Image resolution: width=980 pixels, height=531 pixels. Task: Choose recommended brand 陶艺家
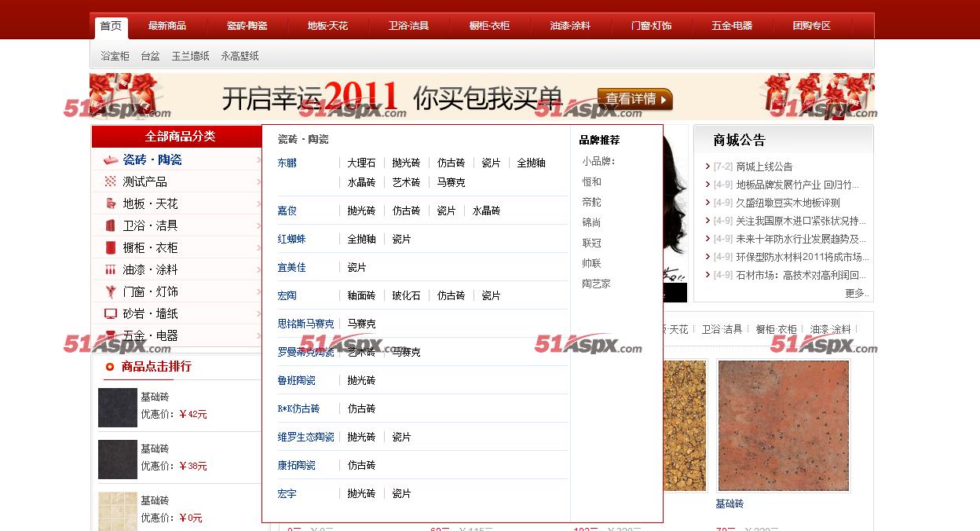pos(597,284)
